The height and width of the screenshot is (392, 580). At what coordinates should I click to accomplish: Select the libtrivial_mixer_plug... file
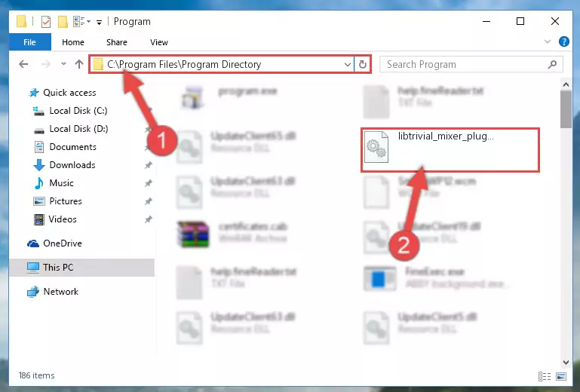click(x=450, y=150)
